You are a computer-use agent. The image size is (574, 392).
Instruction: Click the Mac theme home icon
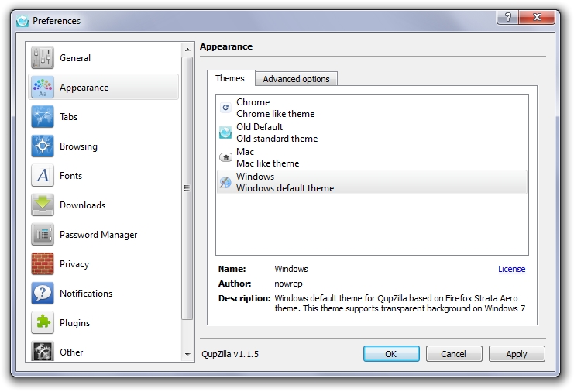(x=225, y=157)
